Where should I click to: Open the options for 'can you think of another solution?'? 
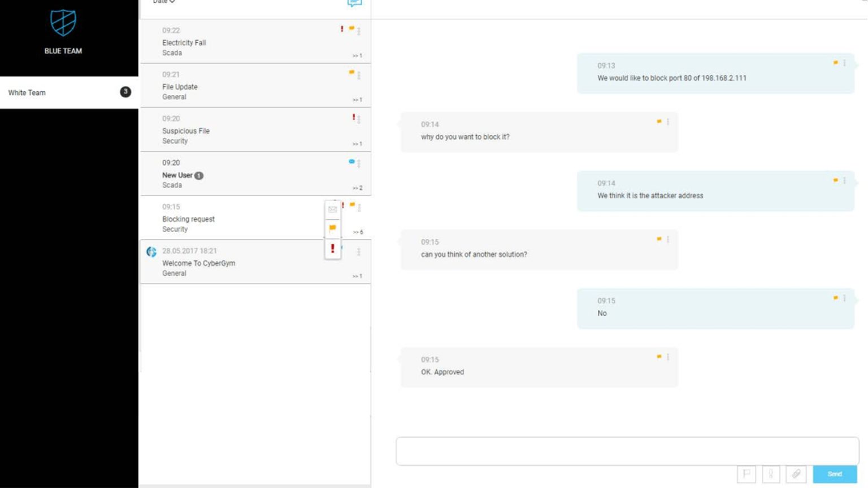pos(668,239)
